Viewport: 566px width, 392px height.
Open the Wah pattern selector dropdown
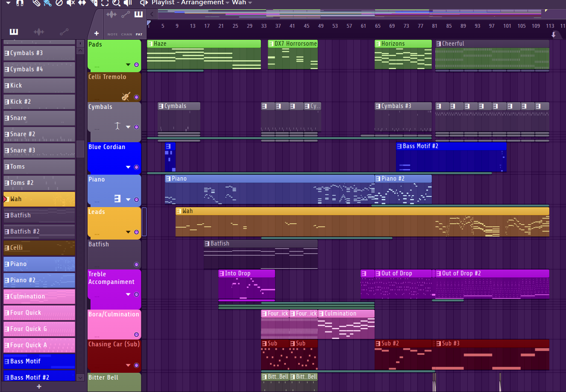tap(250, 3)
